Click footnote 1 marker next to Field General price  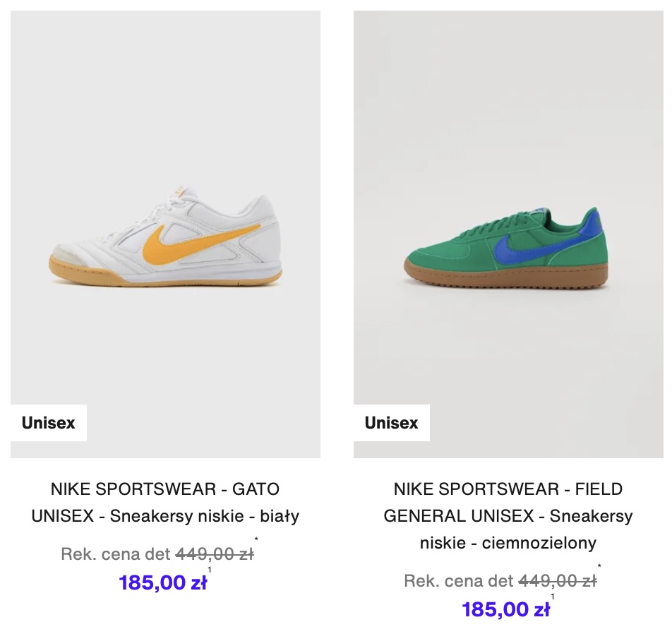click(x=553, y=597)
